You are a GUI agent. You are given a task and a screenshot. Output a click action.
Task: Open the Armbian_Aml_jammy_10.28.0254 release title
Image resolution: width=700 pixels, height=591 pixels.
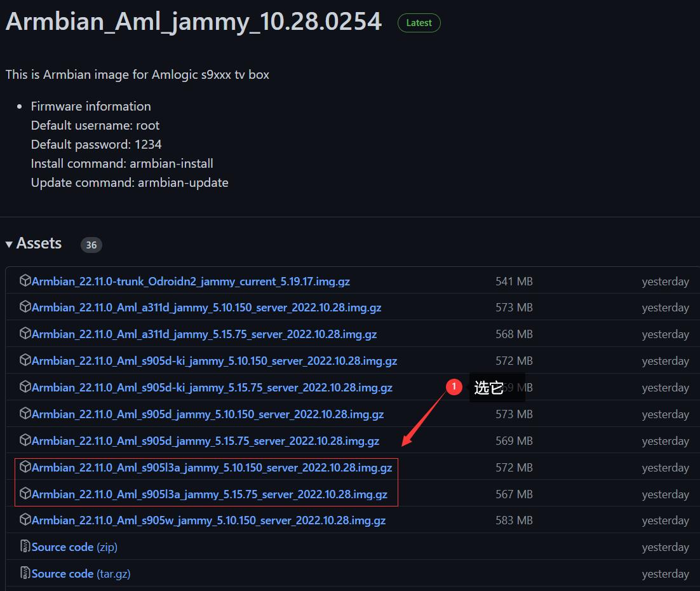click(x=194, y=22)
